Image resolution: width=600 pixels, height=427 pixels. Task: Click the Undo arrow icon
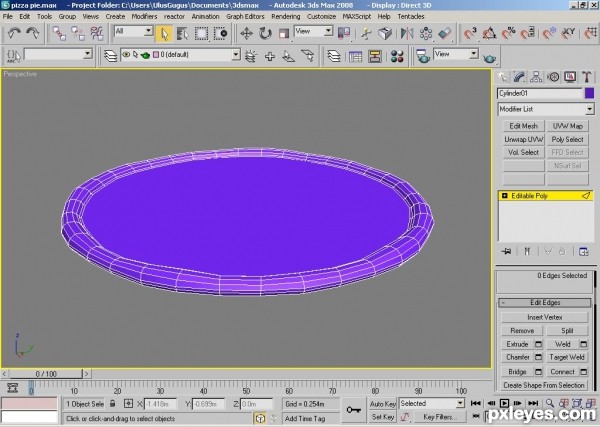pyautogui.click(x=14, y=33)
